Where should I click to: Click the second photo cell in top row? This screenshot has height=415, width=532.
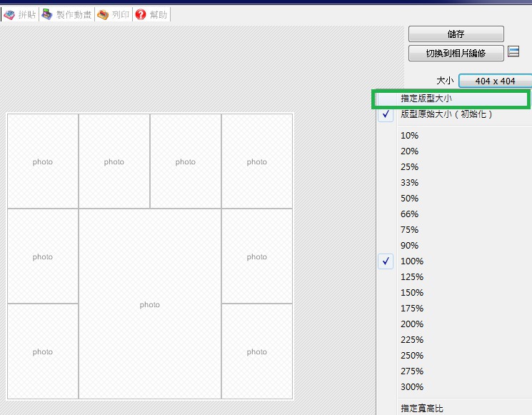[114, 161]
